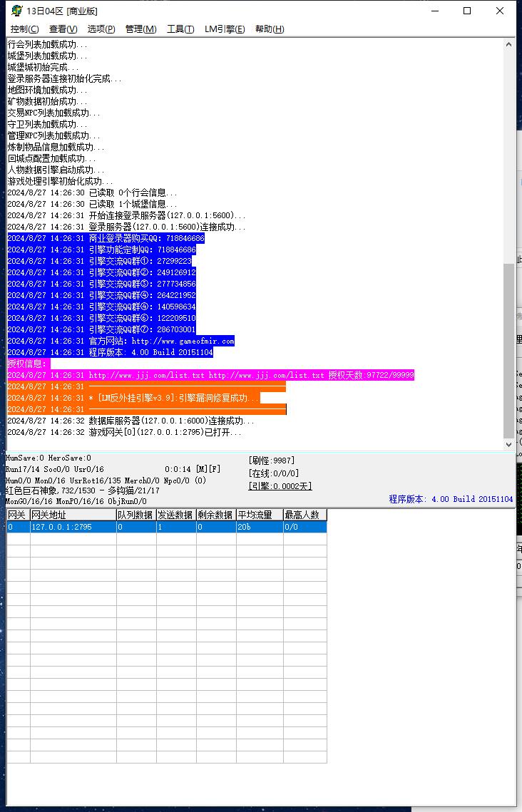Click the 已读取 1个城堡信息 log line
The image size is (522, 812).
92,204
